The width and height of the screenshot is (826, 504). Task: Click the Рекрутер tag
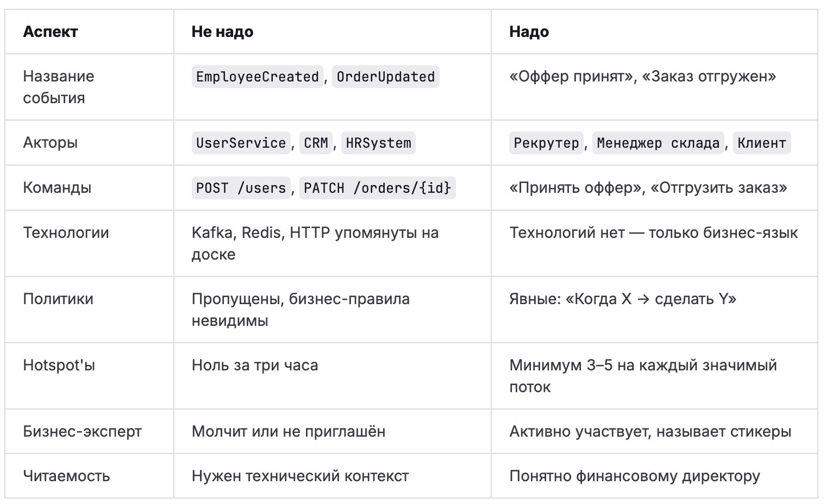546,143
